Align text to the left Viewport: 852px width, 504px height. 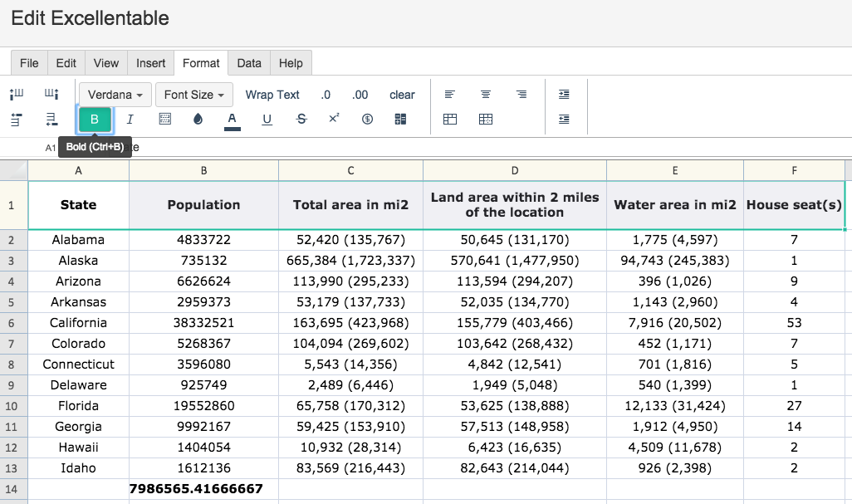point(450,95)
